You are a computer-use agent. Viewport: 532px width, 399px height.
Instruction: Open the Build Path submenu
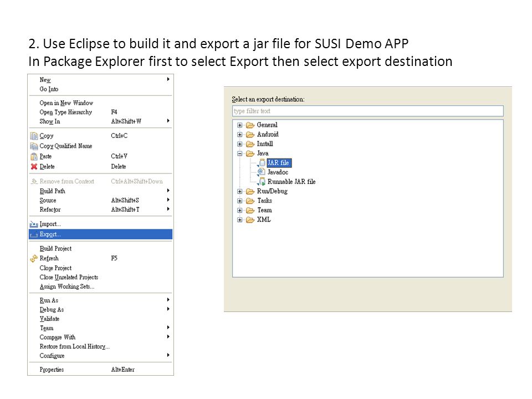click(101, 191)
